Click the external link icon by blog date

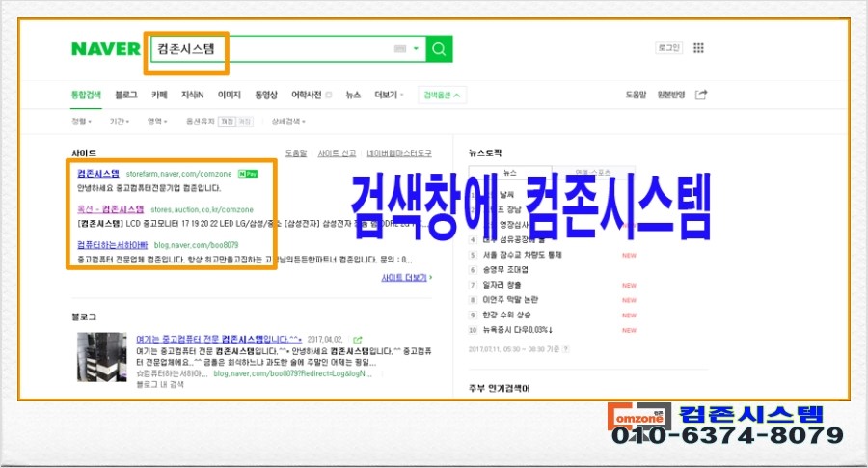(358, 340)
